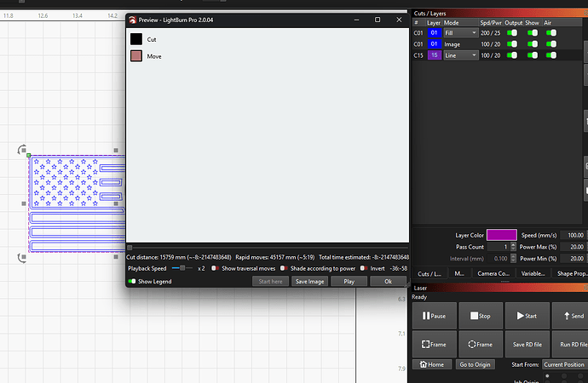This screenshot has height=383, width=588.
Task: Click the black Cut legend swatch
Action: click(x=136, y=39)
